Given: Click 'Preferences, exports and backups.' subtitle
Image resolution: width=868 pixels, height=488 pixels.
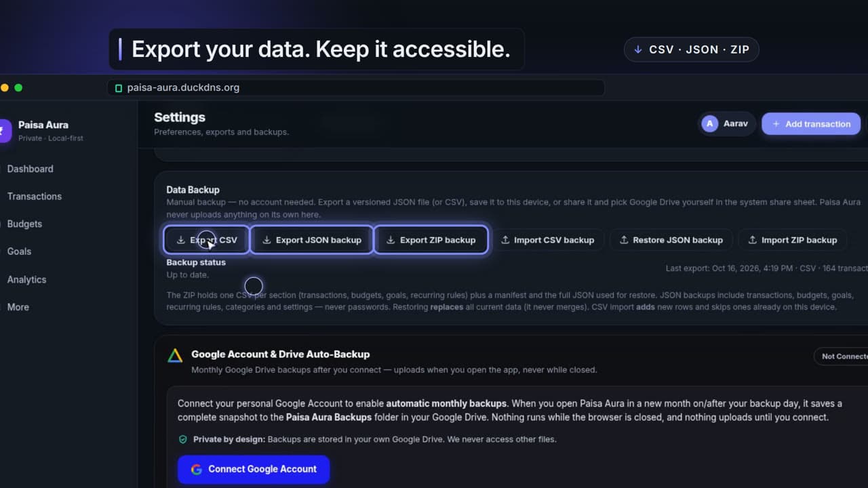Looking at the screenshot, I should click(x=221, y=132).
